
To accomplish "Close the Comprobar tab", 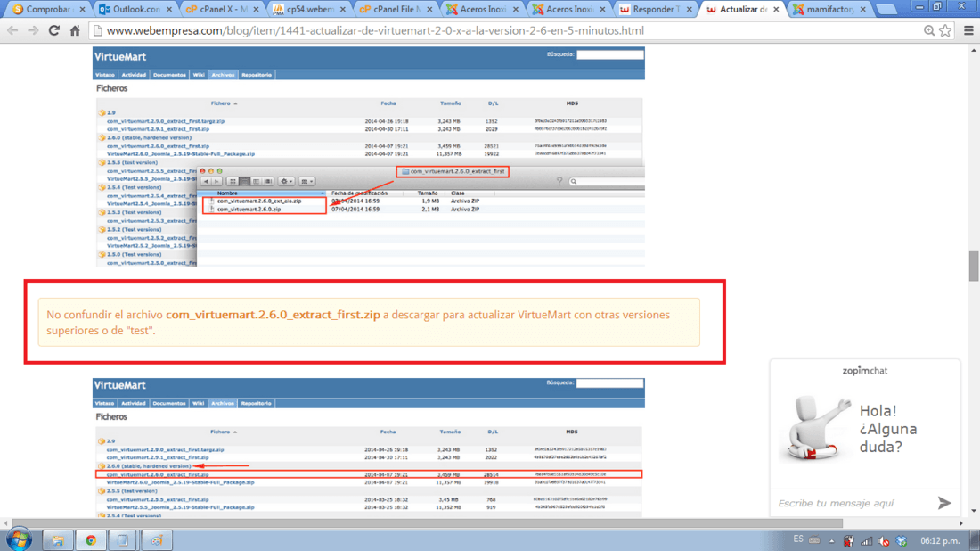I will tap(83, 10).
